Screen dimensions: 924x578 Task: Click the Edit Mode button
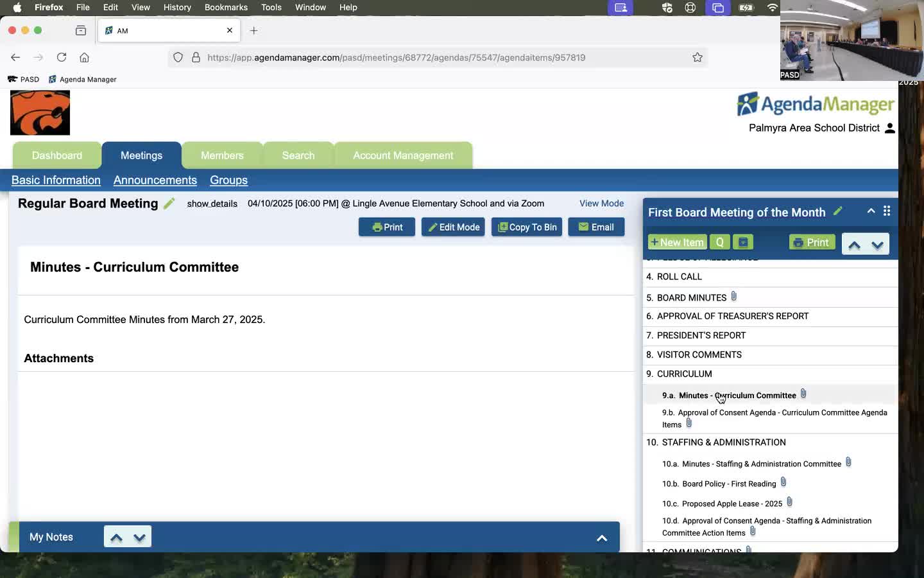click(x=453, y=227)
